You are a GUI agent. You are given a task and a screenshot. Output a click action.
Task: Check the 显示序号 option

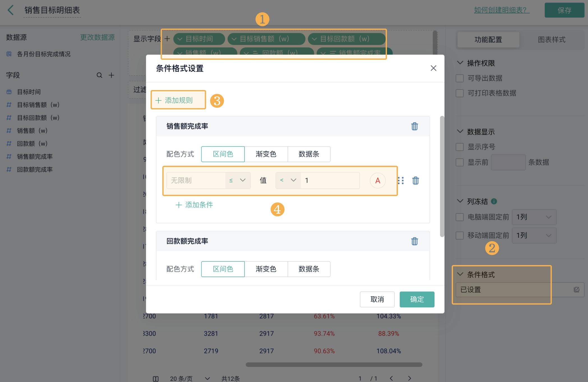[459, 147]
